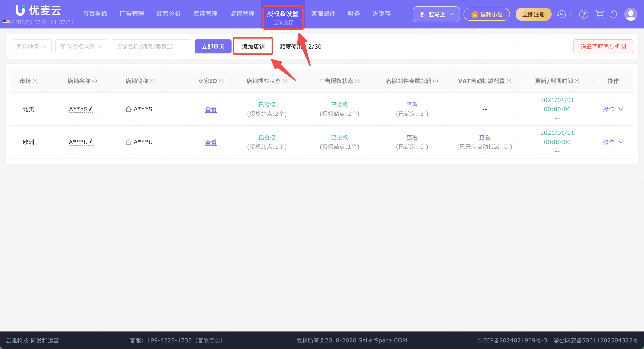Click the 优麦云 logo
The width and height of the screenshot is (644, 349).
pos(38,10)
